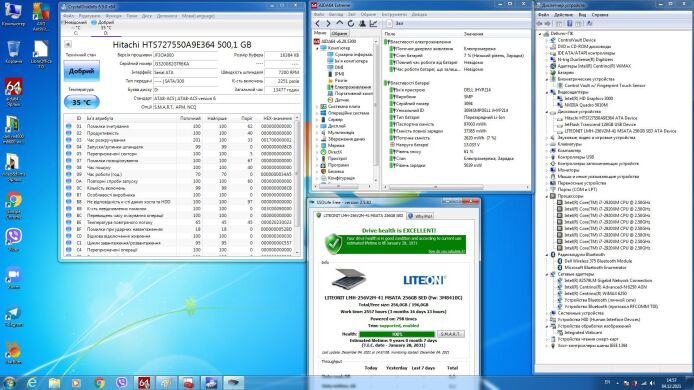The width and height of the screenshot is (694, 390).
Task: Select DMI item in AIDA64 tree
Action: 339,67
